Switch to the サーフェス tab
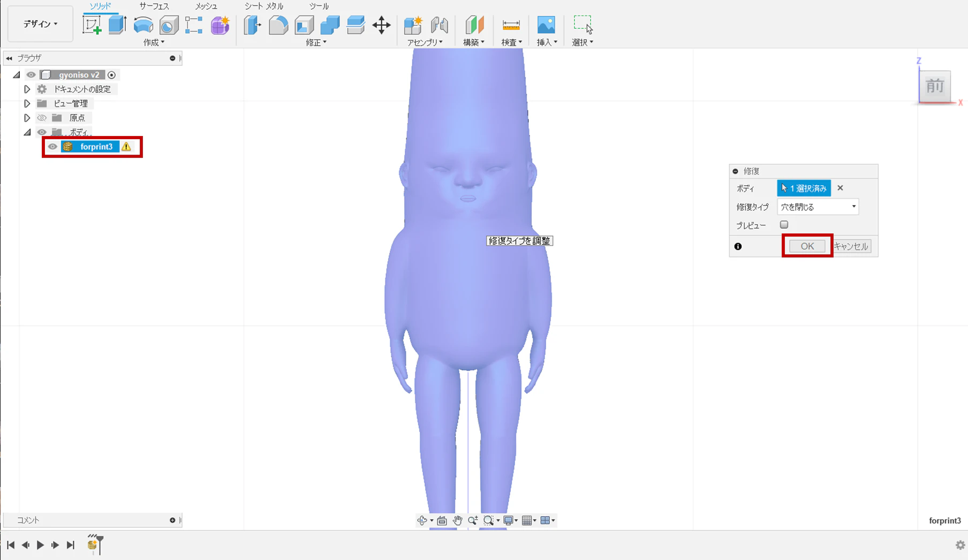The height and width of the screenshot is (560, 968). click(x=154, y=6)
